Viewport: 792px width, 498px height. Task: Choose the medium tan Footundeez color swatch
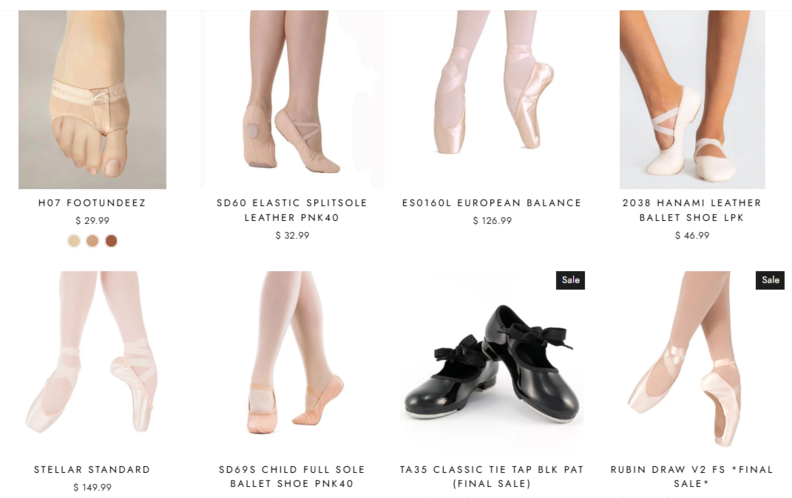[x=92, y=241]
